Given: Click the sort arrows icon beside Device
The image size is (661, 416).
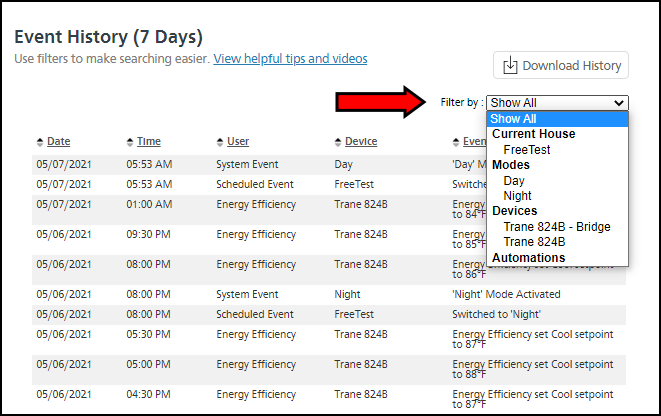Looking at the screenshot, I should (338, 142).
